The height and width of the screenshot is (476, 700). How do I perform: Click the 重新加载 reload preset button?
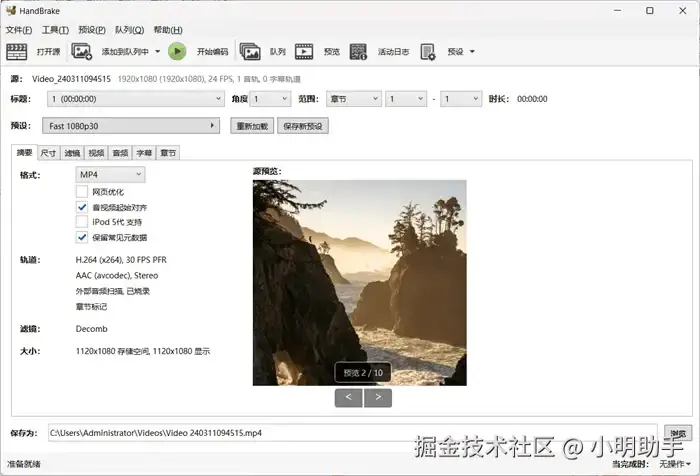(252, 126)
